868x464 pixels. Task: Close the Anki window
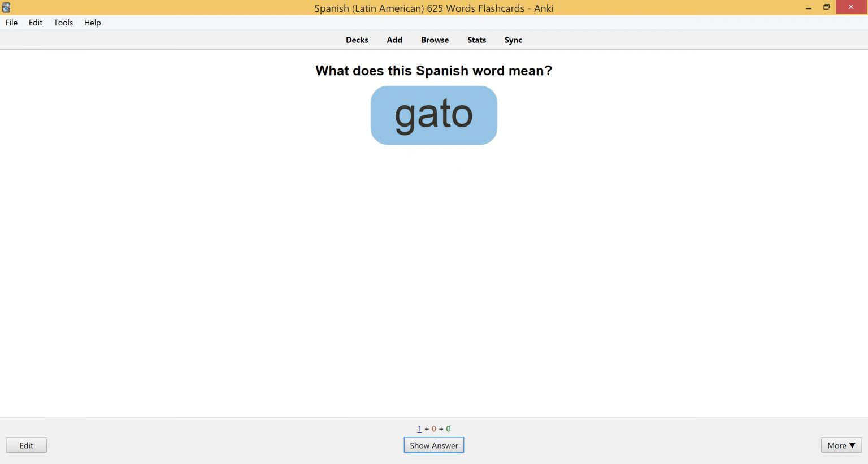tap(850, 7)
